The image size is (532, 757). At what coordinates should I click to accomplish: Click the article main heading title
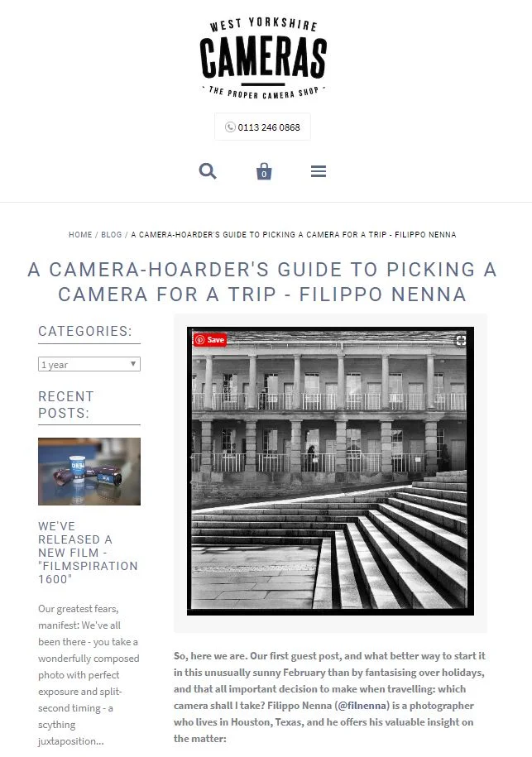point(262,282)
